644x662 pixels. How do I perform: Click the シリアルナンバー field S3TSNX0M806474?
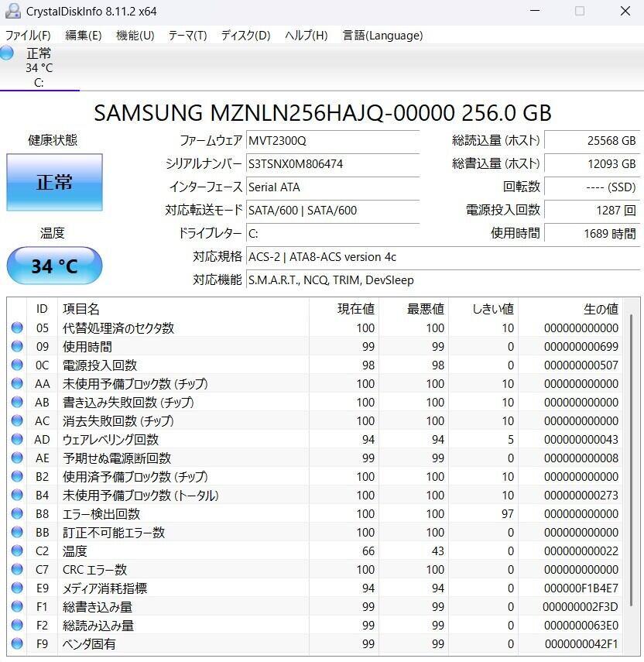click(x=333, y=164)
